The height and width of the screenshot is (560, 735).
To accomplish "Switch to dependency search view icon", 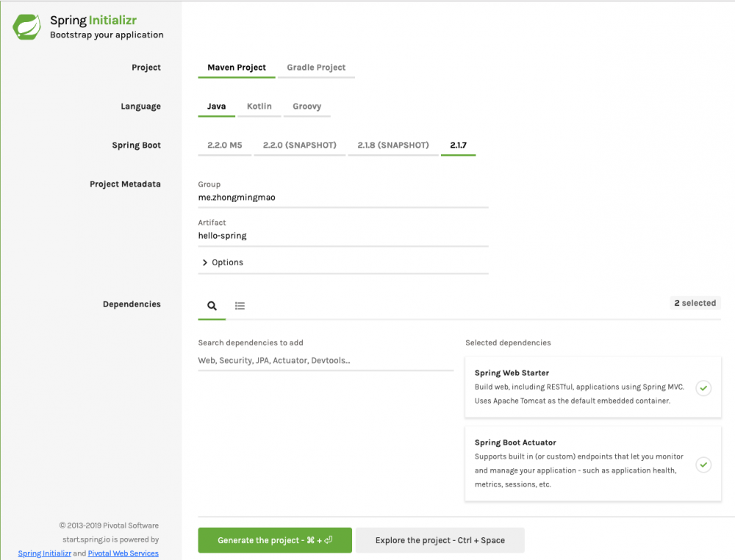I will [x=212, y=306].
